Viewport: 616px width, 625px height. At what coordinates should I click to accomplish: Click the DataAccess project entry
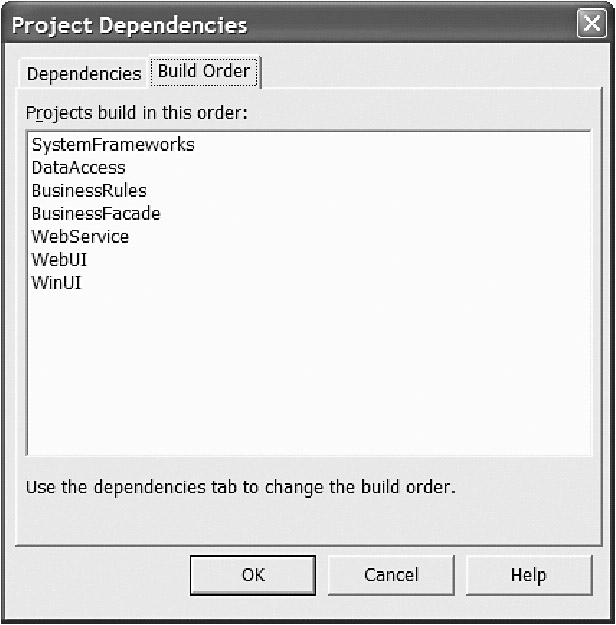(79, 168)
